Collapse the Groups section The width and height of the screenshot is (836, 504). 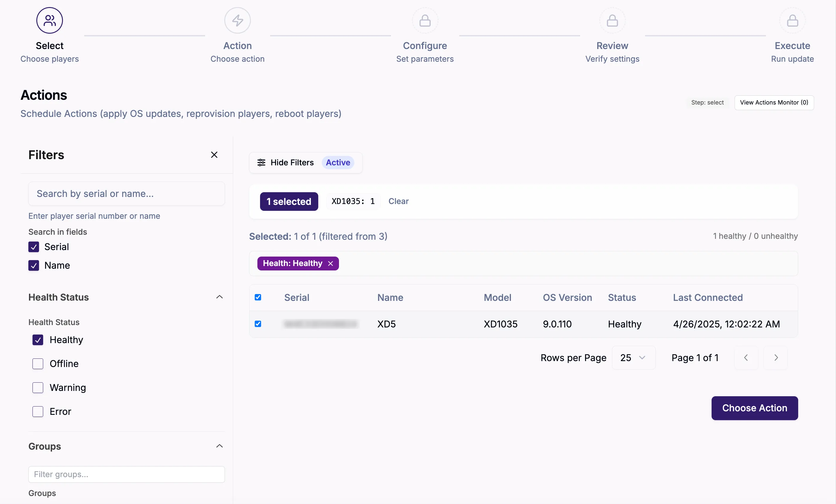(220, 446)
